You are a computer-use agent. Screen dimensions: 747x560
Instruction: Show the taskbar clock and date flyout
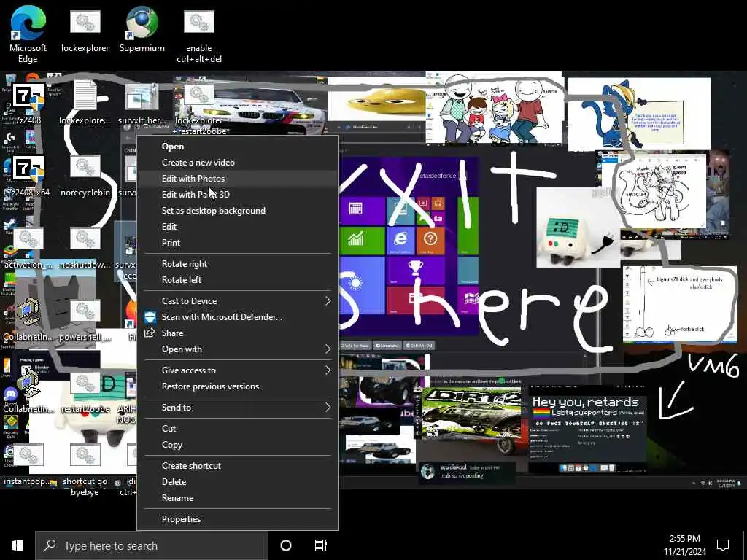(x=684, y=545)
